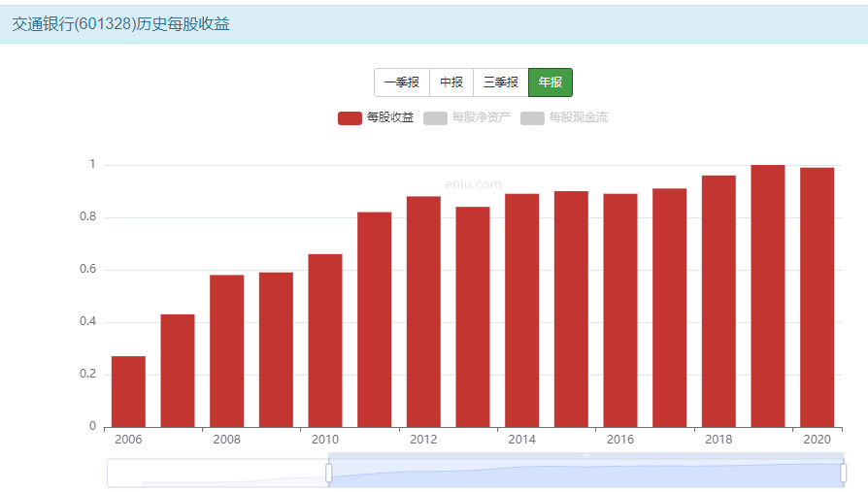The height and width of the screenshot is (492, 868).
Task: Click the 2013 bar after 2012
Action: [x=473, y=317]
